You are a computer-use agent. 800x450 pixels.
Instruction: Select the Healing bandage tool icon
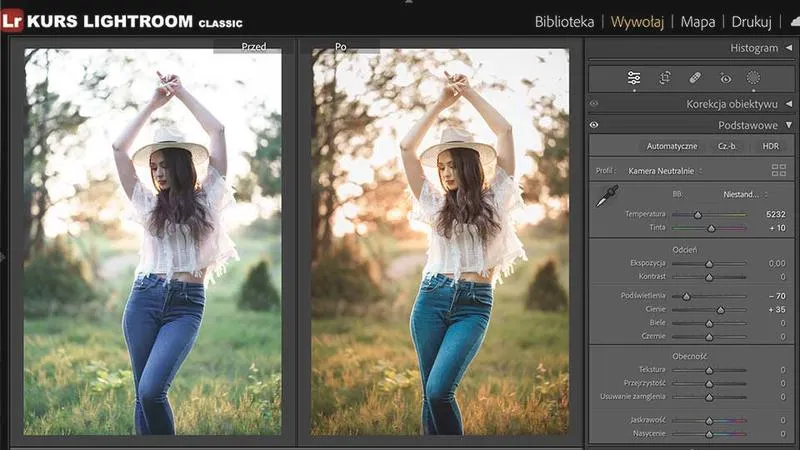coord(695,78)
